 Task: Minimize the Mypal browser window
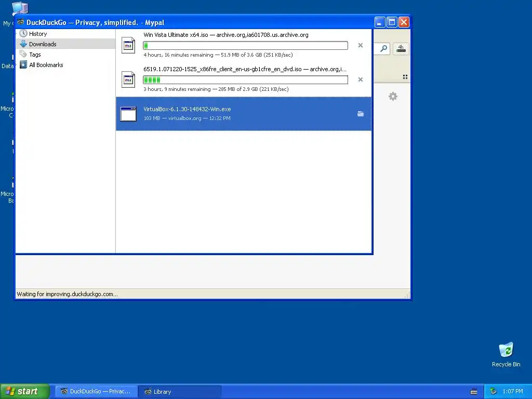(x=380, y=22)
